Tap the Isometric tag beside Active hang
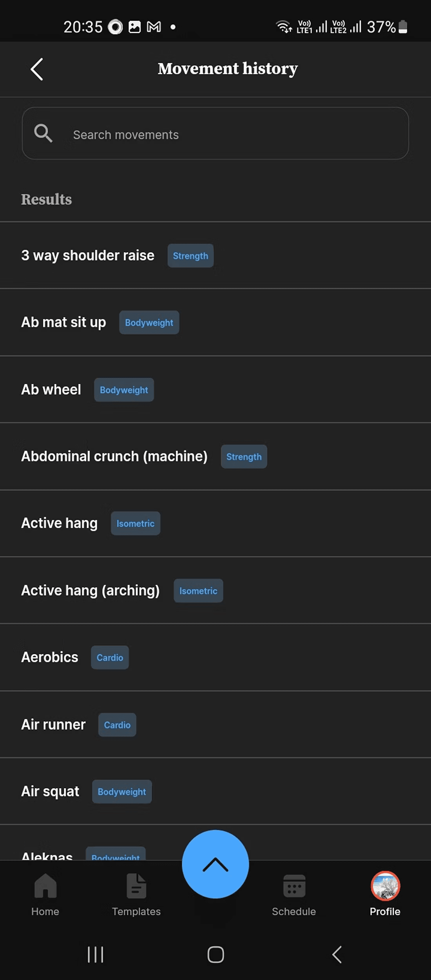 (x=136, y=524)
